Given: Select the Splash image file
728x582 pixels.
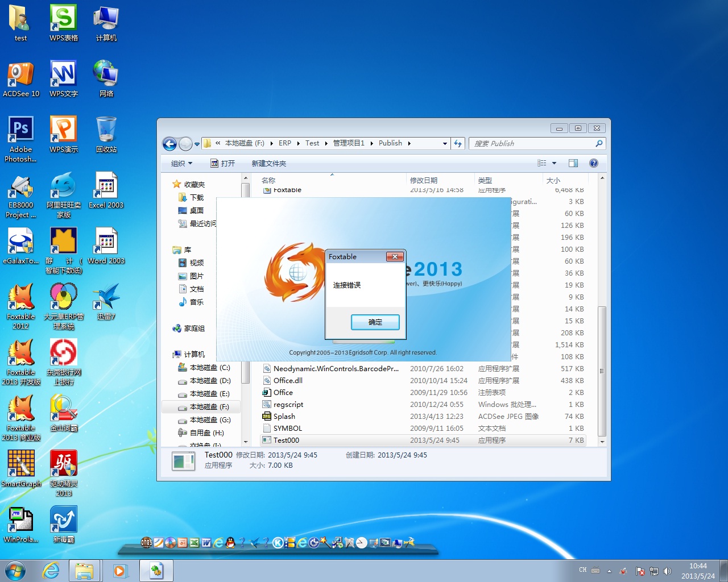Looking at the screenshot, I should (284, 417).
